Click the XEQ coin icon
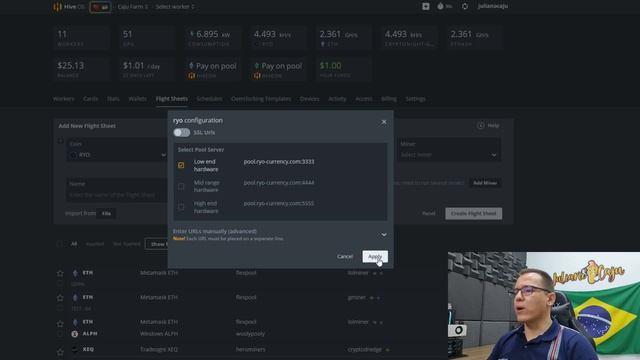Screen dimensions: 640x360 (x=75, y=349)
